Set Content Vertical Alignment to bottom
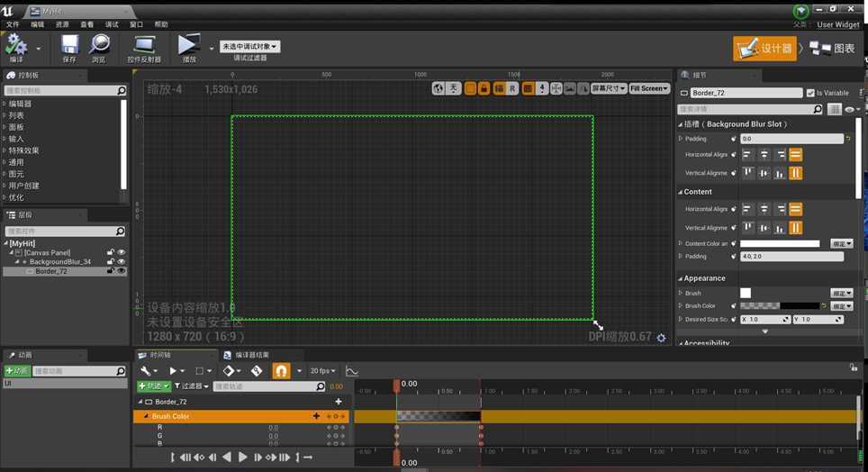 coord(780,228)
